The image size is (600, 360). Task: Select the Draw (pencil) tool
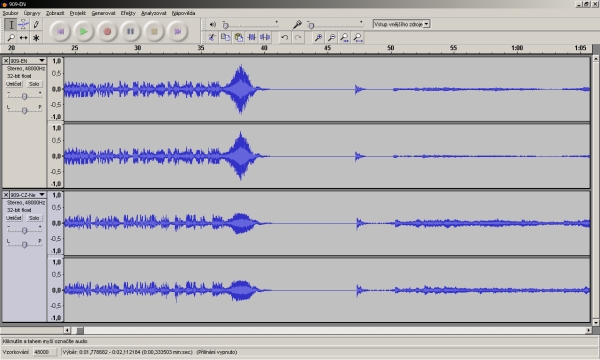36,25
